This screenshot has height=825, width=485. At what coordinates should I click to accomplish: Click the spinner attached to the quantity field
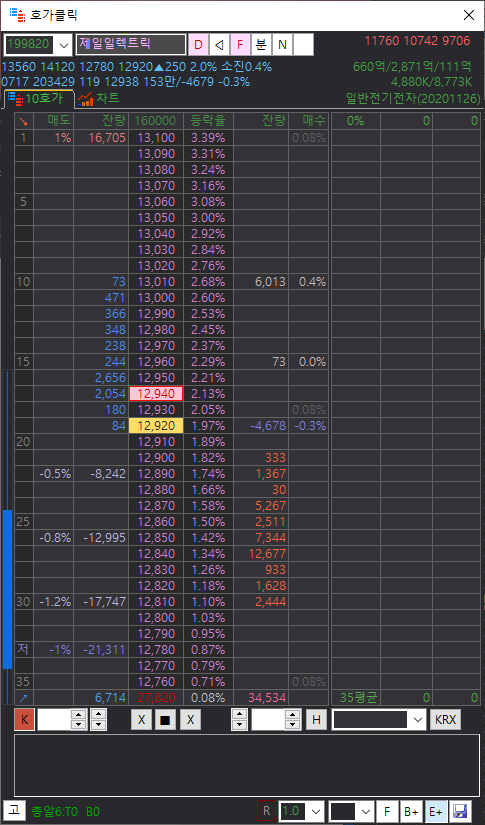(x=292, y=720)
